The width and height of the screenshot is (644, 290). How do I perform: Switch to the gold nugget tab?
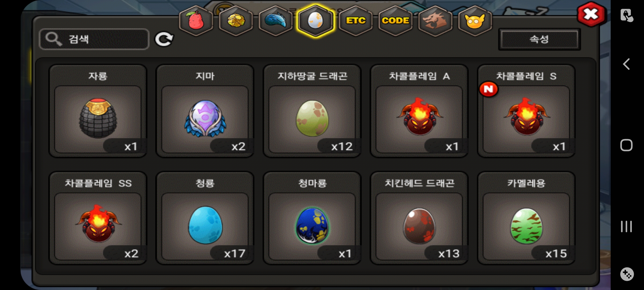pos(236,21)
